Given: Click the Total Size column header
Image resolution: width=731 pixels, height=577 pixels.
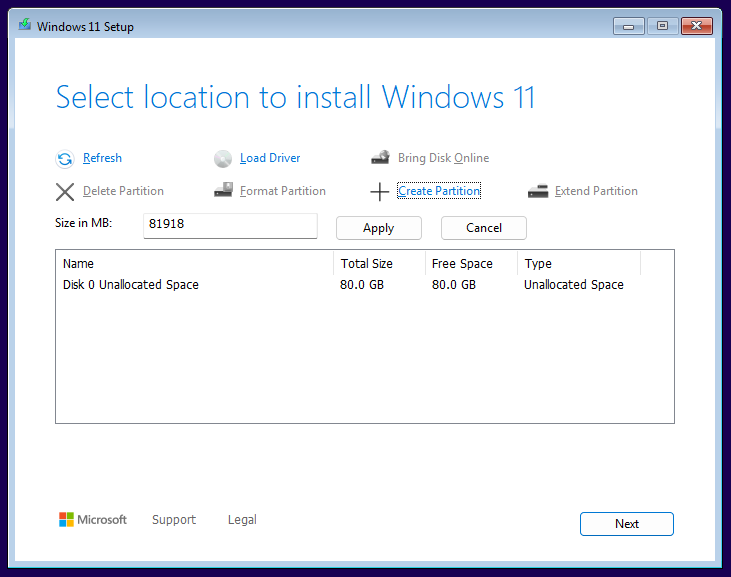Looking at the screenshot, I should [x=379, y=264].
